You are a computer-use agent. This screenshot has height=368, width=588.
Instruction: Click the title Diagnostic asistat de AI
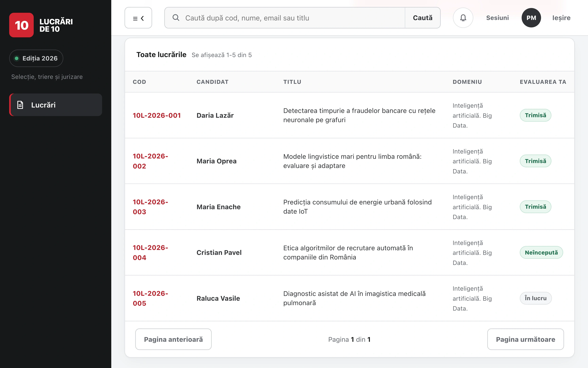pos(354,298)
